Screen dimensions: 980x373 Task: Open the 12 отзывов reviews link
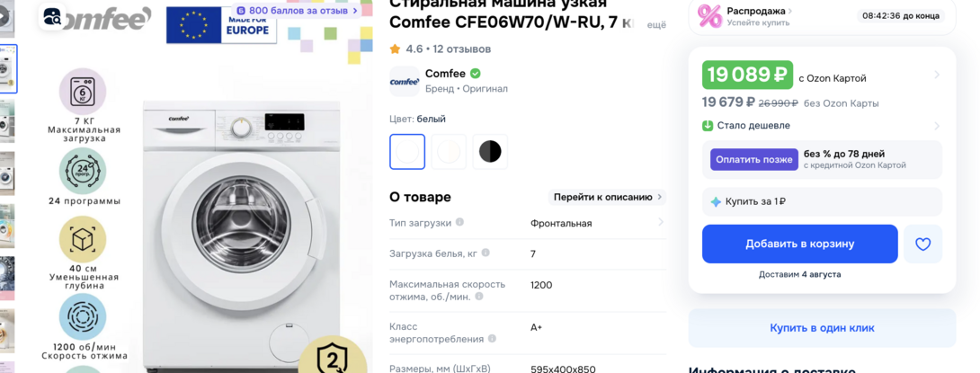[x=462, y=49]
